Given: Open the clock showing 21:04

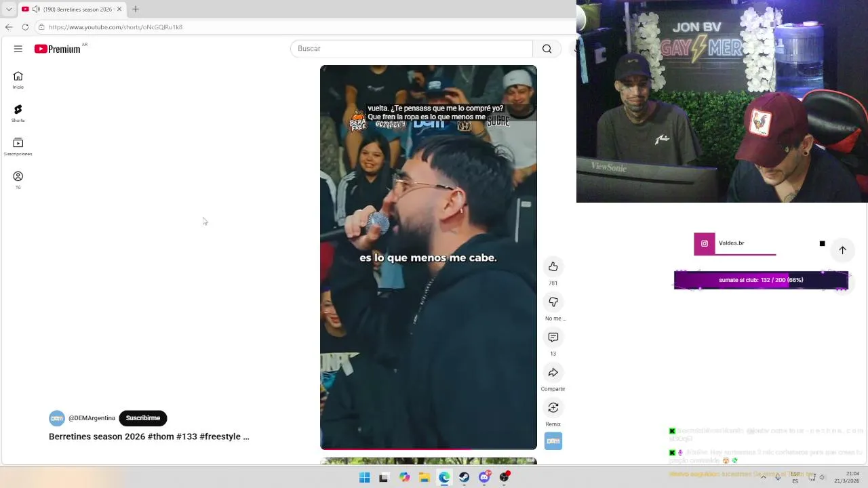Looking at the screenshot, I should pyautogui.click(x=846, y=477).
